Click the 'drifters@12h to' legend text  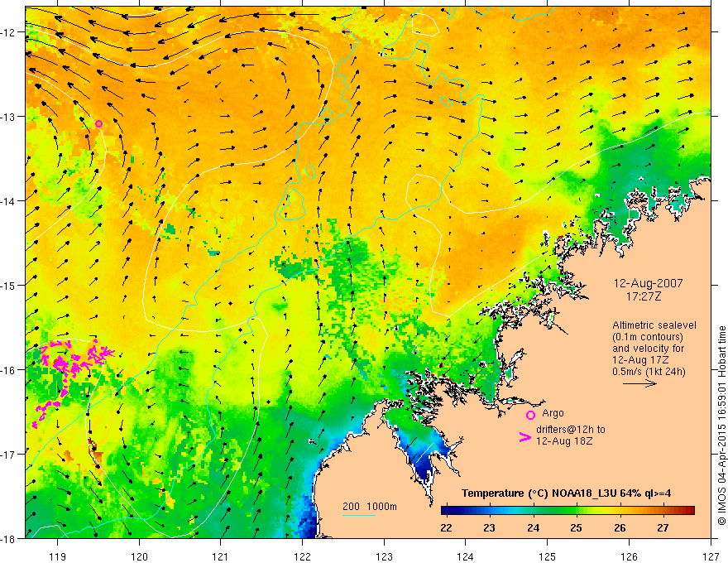pyautogui.click(x=571, y=430)
